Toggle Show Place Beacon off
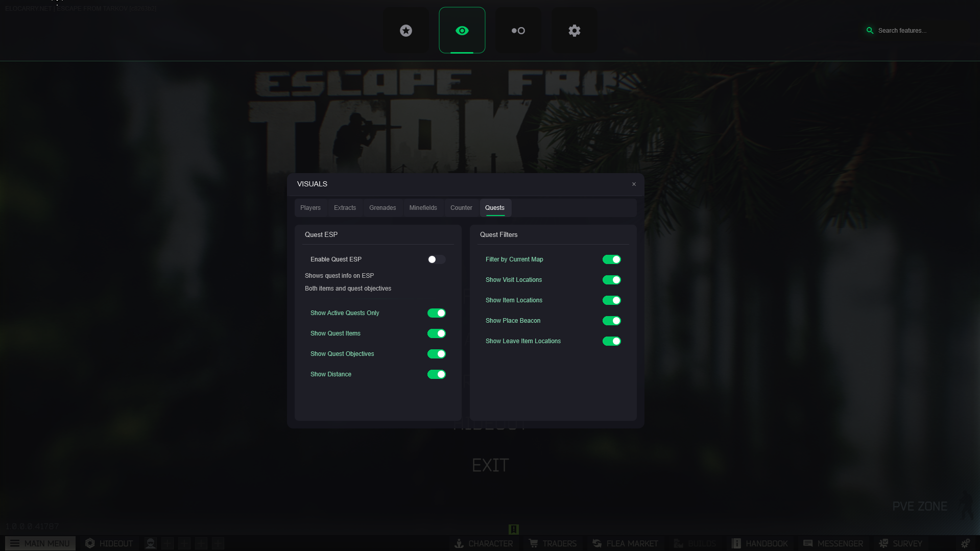The image size is (980, 551). pos(611,321)
